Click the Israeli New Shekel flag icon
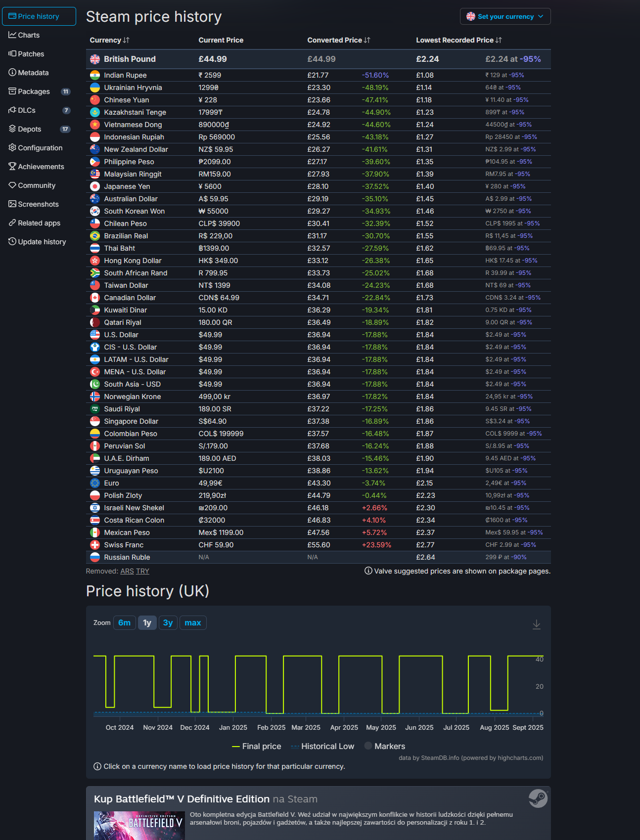This screenshot has width=640, height=840. pos(95,508)
